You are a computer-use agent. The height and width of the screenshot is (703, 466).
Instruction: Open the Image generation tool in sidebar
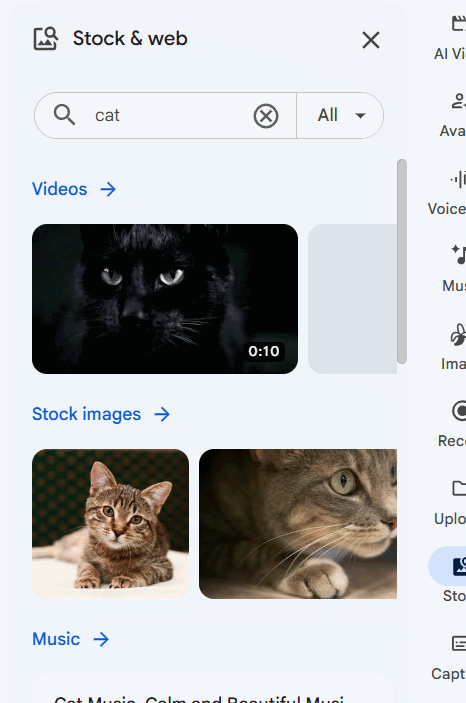453,347
